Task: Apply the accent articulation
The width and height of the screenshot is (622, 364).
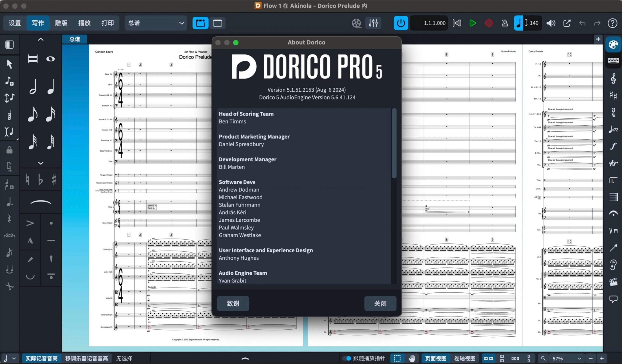Action: [30, 223]
